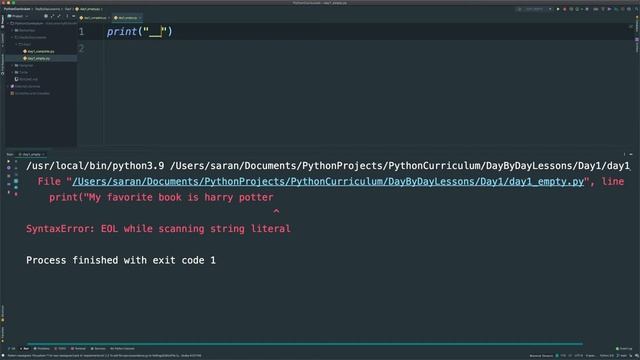Jump up the stack trace with up arrow

[16, 161]
